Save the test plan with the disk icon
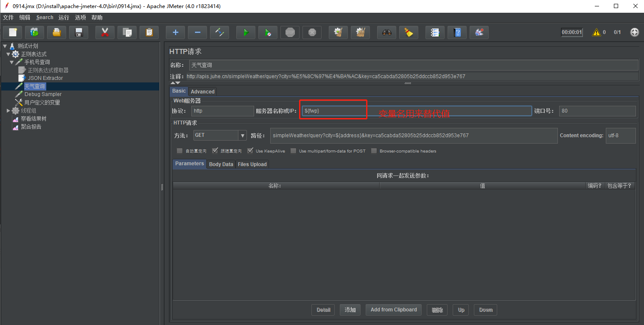 pyautogui.click(x=79, y=32)
